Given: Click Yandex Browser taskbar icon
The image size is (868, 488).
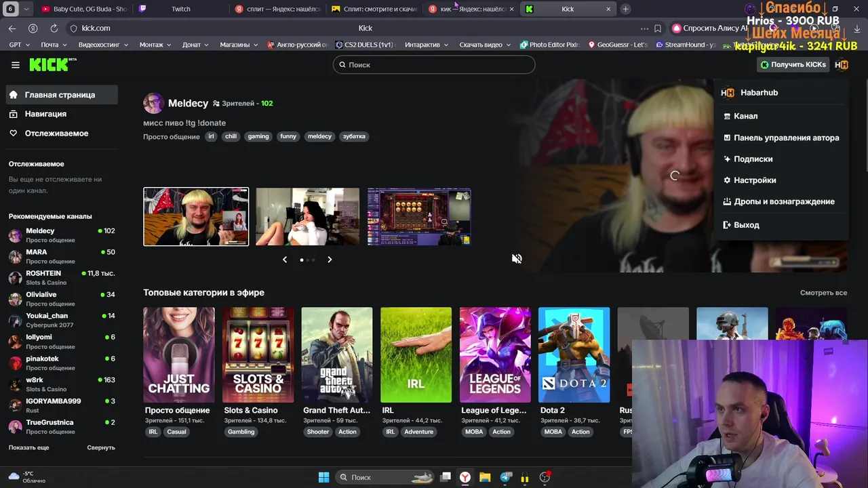Looking at the screenshot, I should pyautogui.click(x=465, y=477).
